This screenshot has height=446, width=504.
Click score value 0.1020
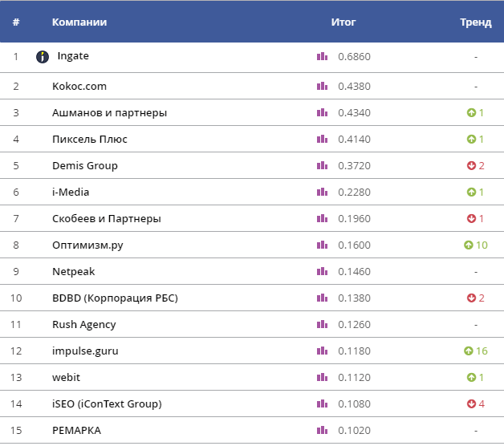354,430
